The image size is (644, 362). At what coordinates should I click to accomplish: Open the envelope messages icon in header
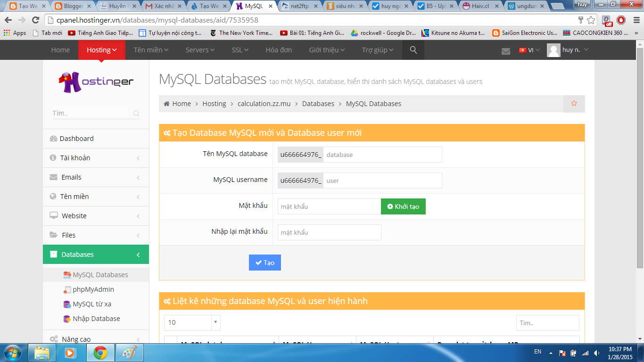point(506,51)
